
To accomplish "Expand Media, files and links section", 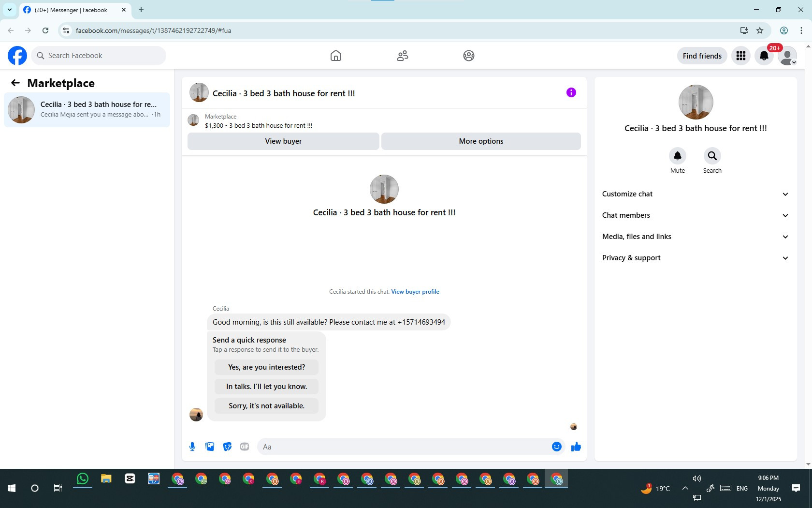I will tap(696, 237).
